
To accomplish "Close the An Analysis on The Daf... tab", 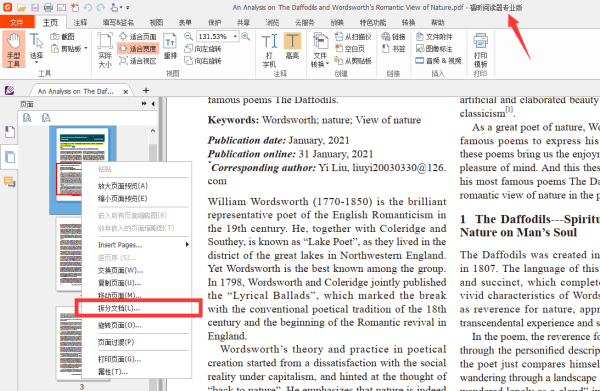I will click(126, 91).
